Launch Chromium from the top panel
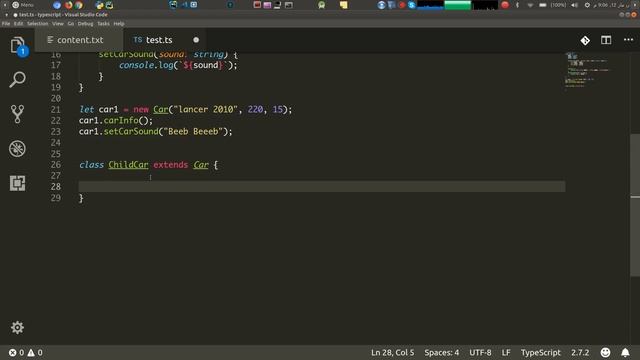Screen dimensions: 640x360 (57, 5)
